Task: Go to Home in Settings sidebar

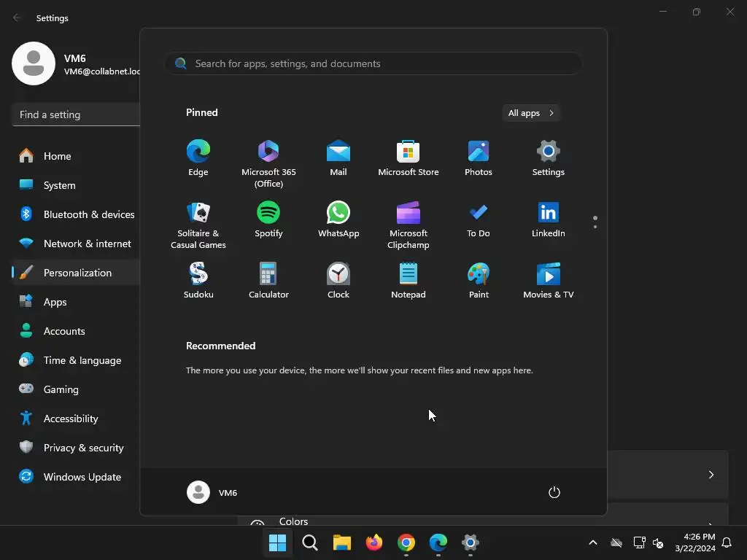Action: click(76, 156)
